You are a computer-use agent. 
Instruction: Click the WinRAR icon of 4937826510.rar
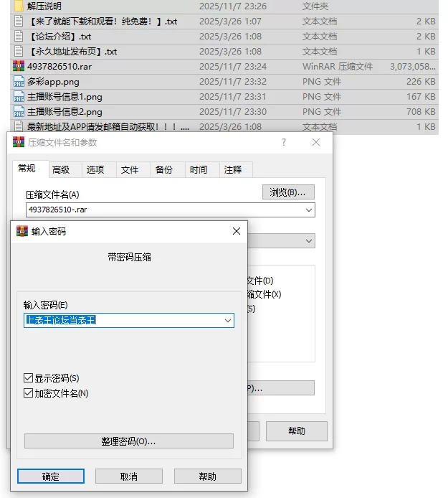pos(19,66)
